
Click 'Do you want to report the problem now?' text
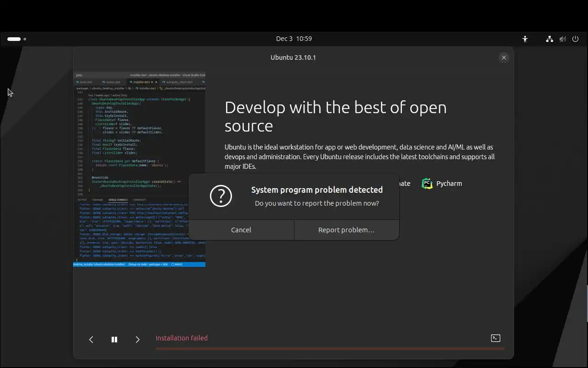coord(317,203)
